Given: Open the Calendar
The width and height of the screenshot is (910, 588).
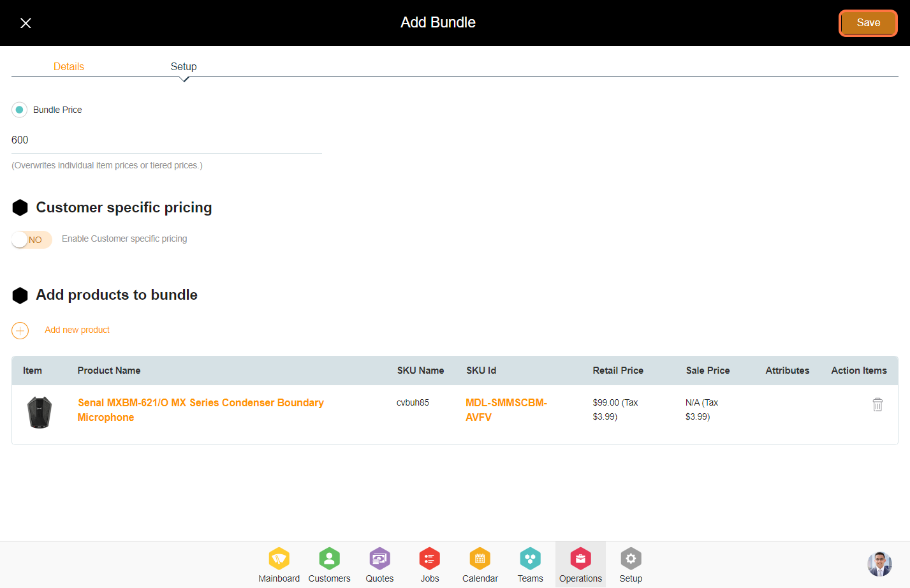Looking at the screenshot, I should 480,565.
